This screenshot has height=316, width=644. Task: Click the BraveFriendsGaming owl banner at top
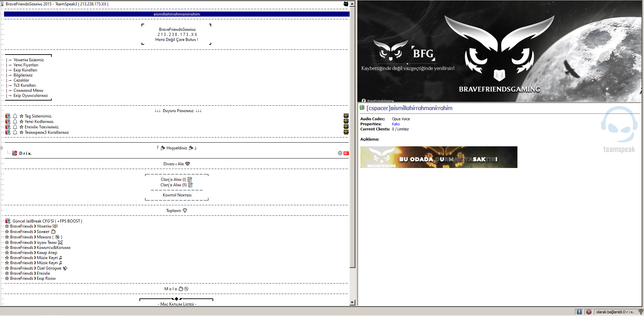coord(499,51)
